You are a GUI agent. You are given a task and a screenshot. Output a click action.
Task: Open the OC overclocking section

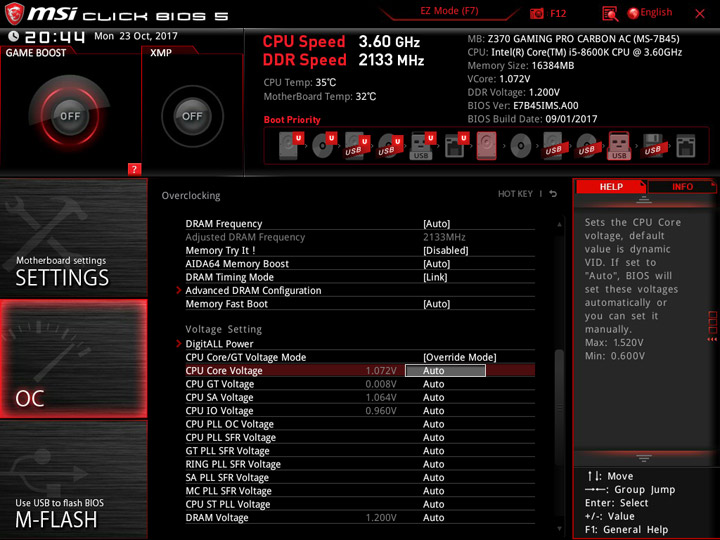point(73,359)
